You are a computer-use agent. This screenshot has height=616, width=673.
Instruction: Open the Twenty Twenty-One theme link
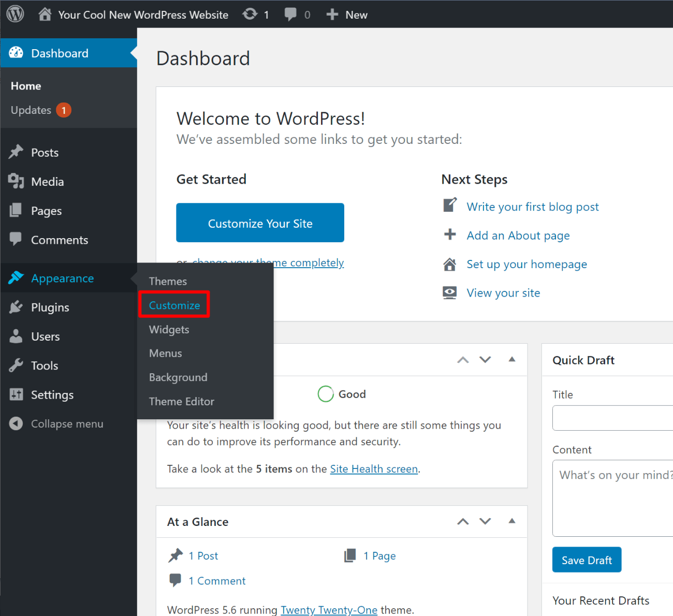tap(329, 610)
